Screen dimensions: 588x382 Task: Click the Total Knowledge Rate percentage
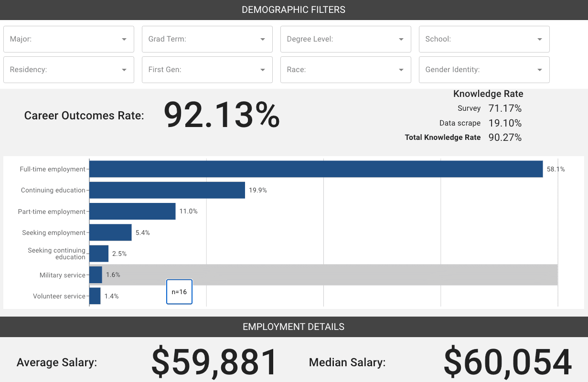coord(505,138)
